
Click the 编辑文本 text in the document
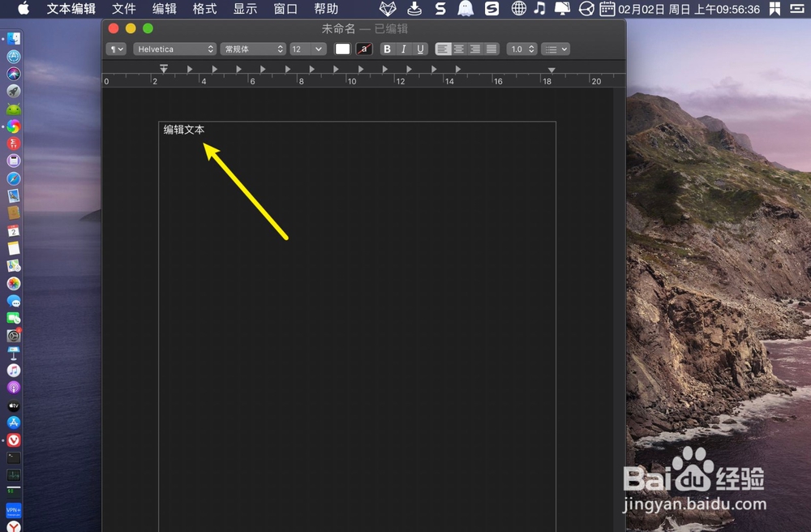pyautogui.click(x=184, y=130)
